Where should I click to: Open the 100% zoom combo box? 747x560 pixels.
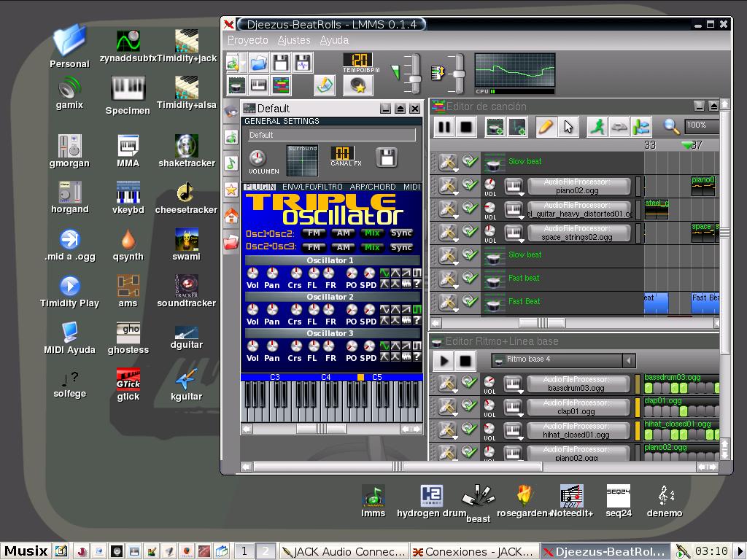[x=702, y=126]
